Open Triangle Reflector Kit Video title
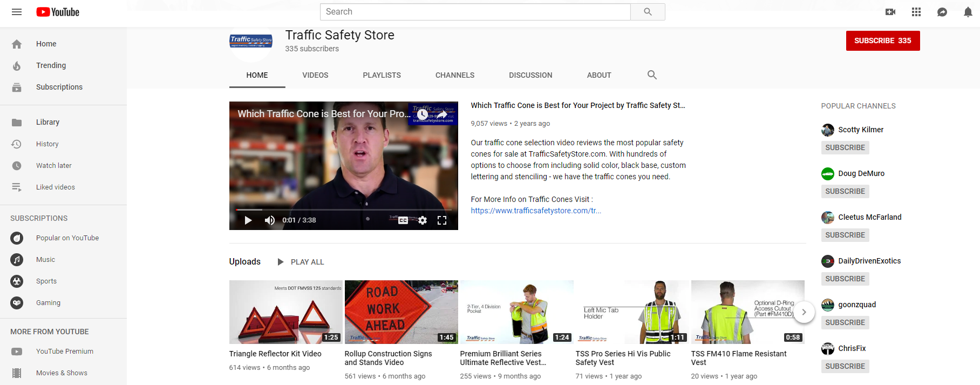Screen dimensions: 980x385 pyautogui.click(x=275, y=354)
